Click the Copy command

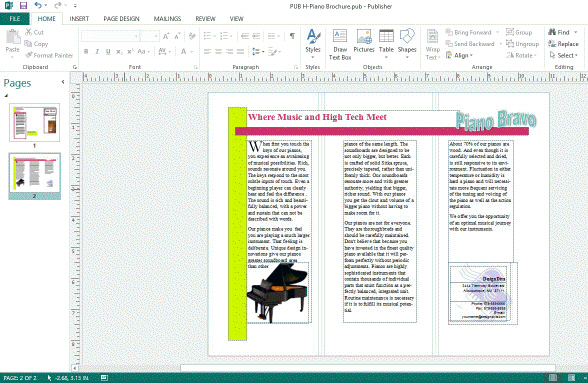(x=36, y=44)
